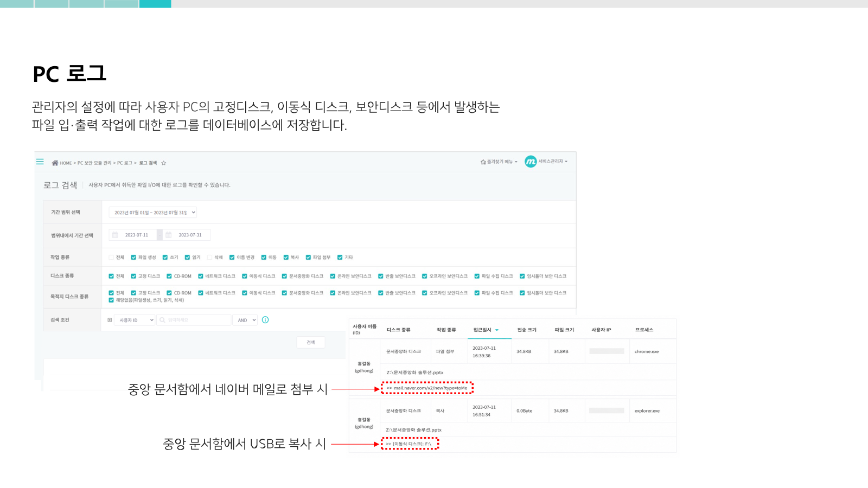Image resolution: width=868 pixels, height=488 pixels.
Task: Open PC 로그 breadcrumb link
Action: tap(125, 163)
